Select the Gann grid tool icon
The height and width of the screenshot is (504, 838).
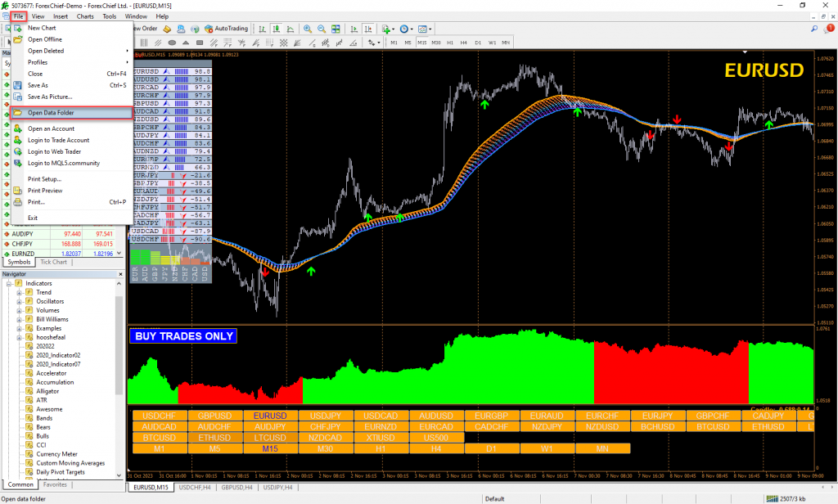(284, 43)
